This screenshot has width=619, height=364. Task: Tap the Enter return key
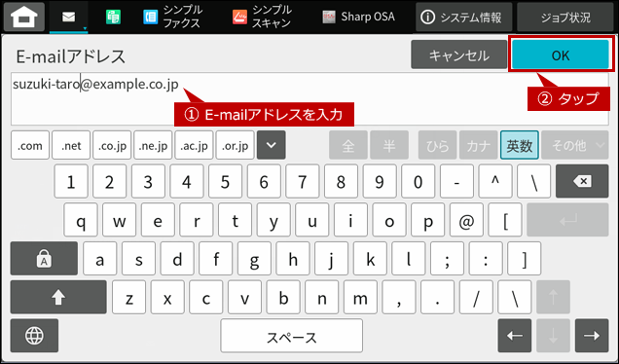pos(567,220)
